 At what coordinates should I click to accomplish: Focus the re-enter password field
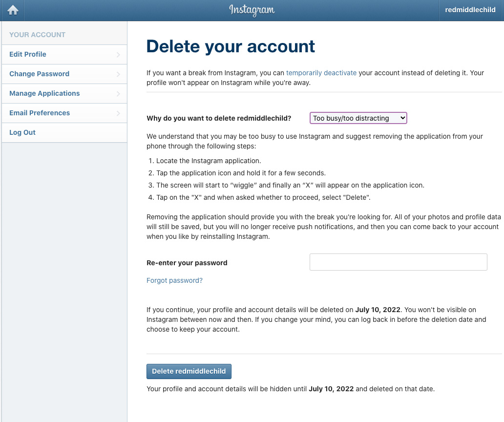coord(398,262)
